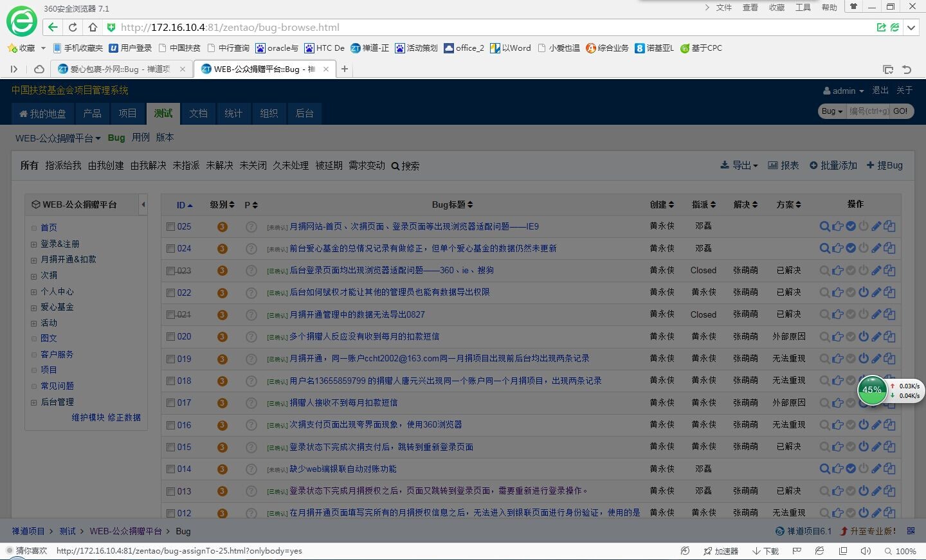Switch to the 文档 navigation tab
Image resolution: width=926 pixels, height=560 pixels.
198,113
